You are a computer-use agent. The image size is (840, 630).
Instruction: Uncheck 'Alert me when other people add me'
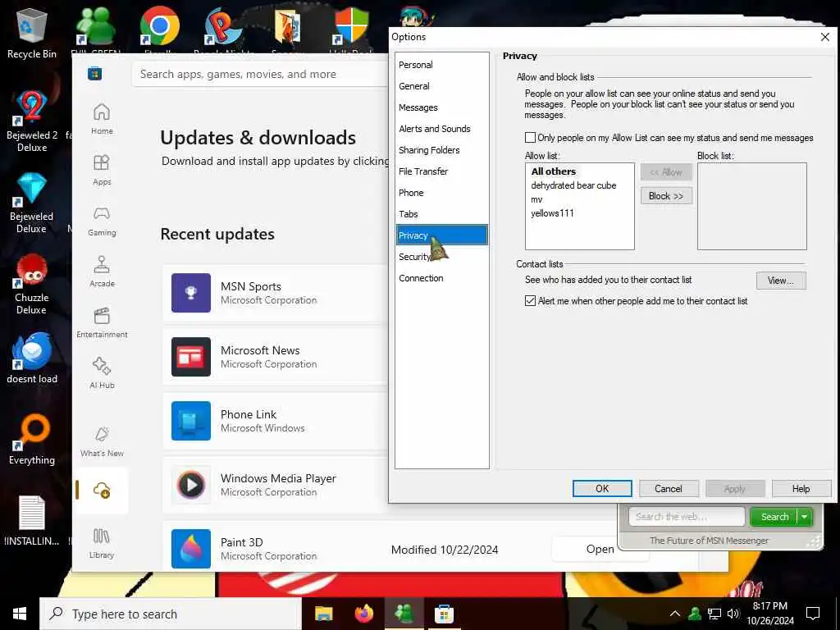tap(531, 301)
